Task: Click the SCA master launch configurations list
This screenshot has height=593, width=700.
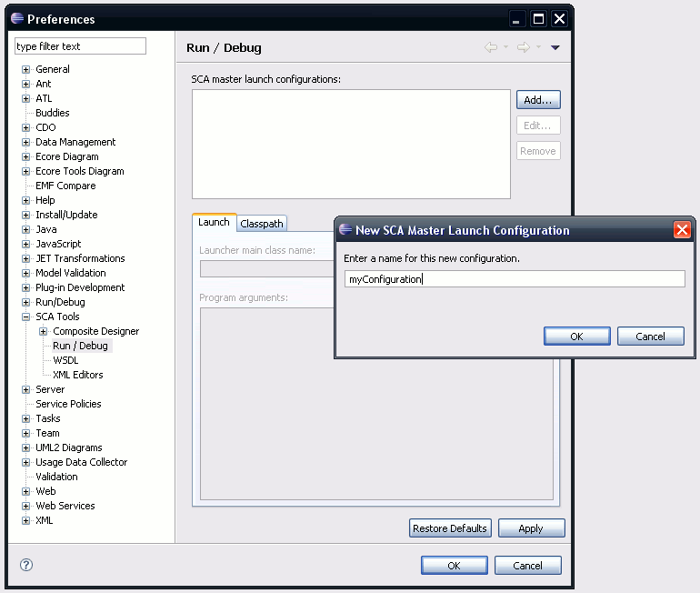Action: tap(351, 144)
